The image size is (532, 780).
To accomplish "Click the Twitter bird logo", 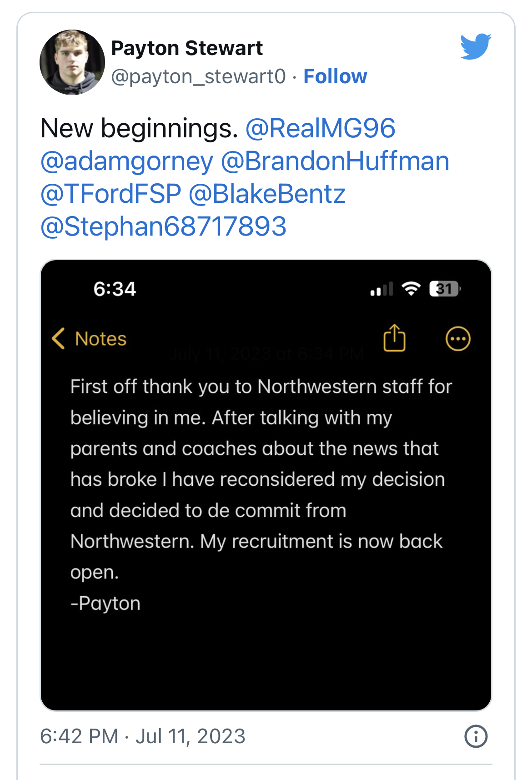I will 475,46.
